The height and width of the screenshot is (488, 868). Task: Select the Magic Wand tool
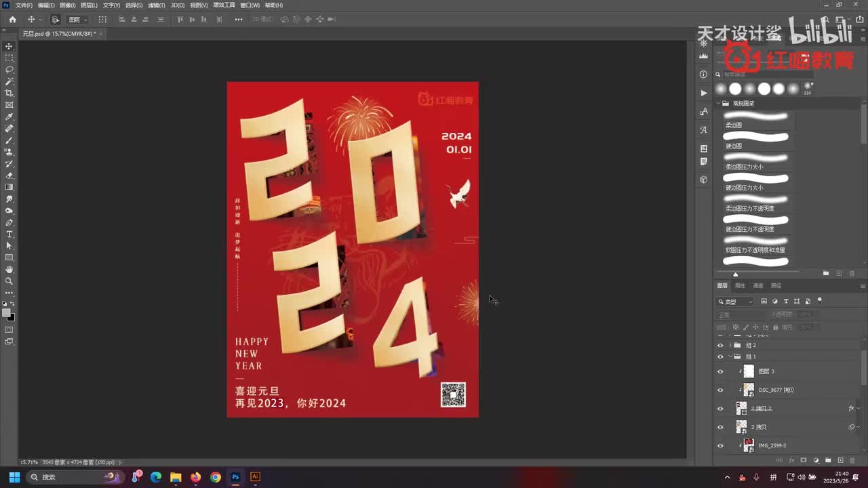(x=9, y=81)
